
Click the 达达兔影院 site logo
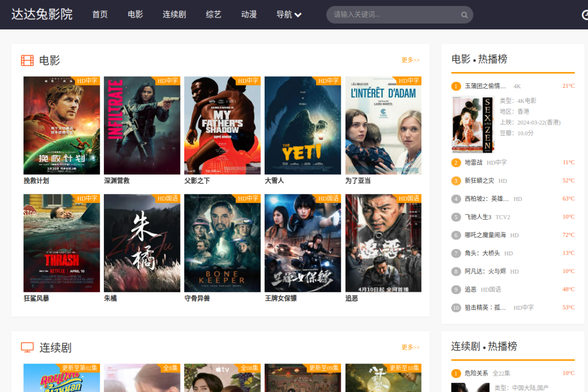[42, 14]
